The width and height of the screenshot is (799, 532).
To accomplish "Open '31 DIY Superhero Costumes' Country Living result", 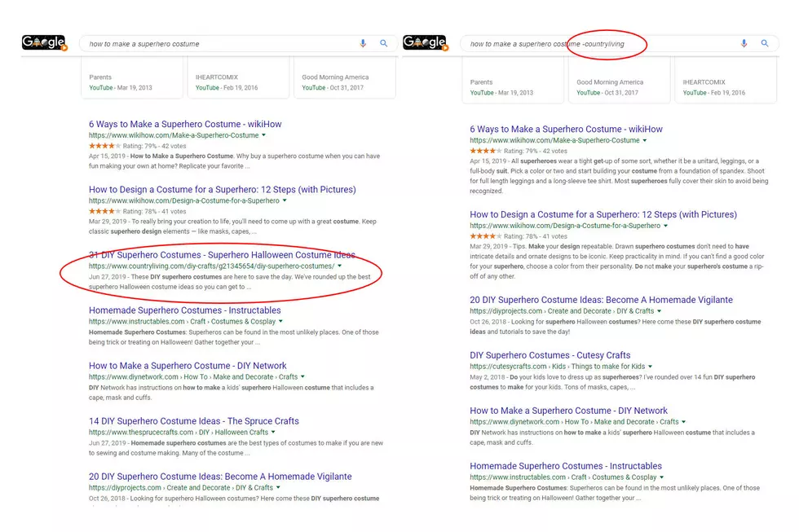I will click(x=222, y=255).
